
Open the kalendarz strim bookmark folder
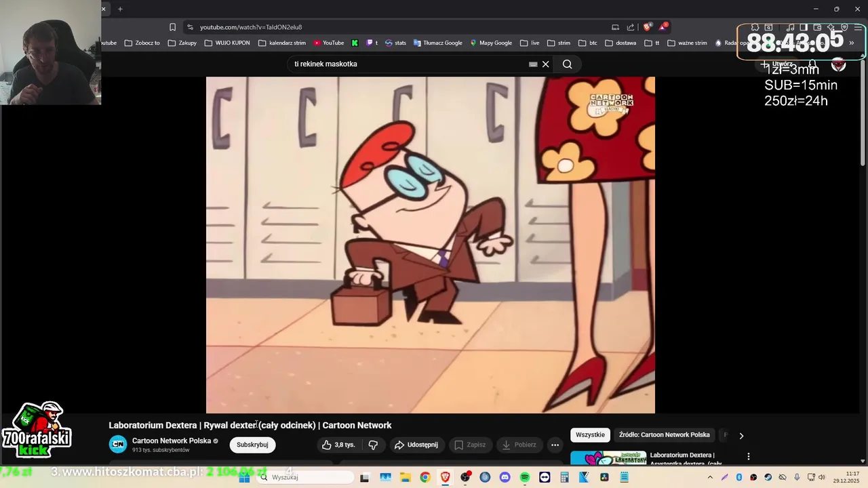[281, 43]
